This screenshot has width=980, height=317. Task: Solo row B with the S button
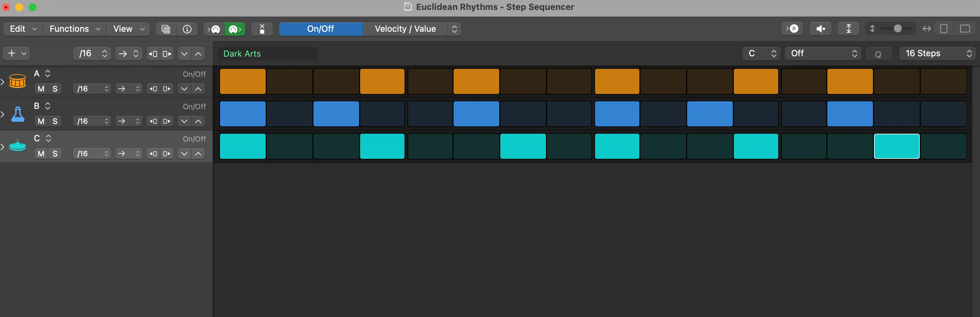pos(55,121)
